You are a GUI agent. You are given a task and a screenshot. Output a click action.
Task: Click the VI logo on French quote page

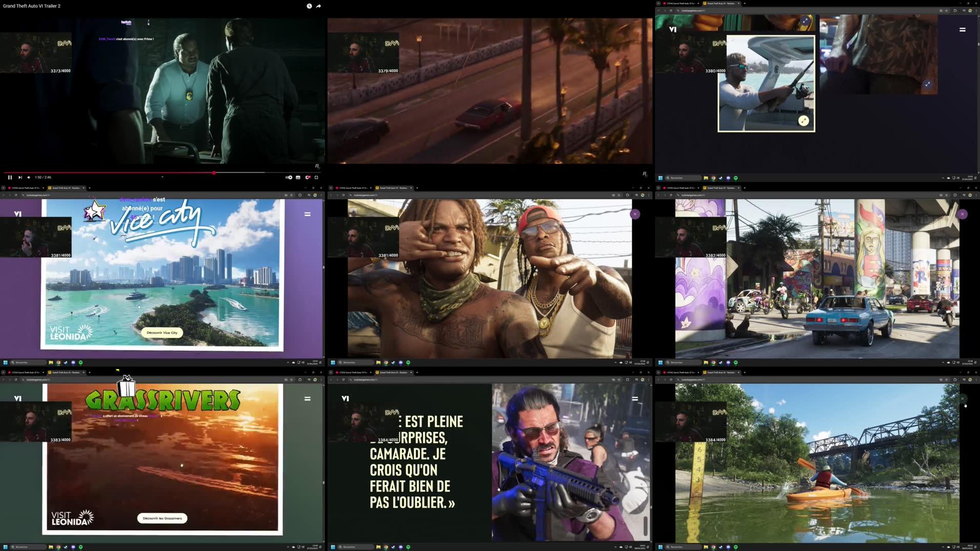point(345,399)
